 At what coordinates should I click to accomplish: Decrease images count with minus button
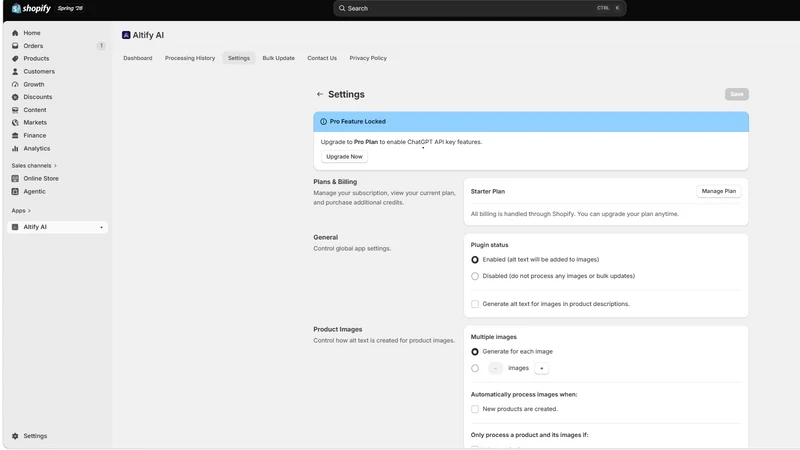point(495,368)
